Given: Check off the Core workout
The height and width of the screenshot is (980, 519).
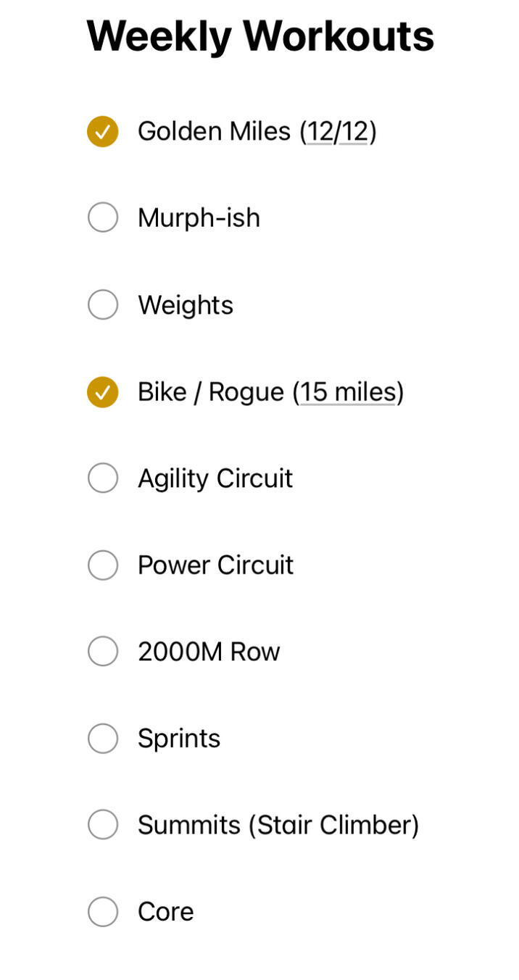Looking at the screenshot, I should pyautogui.click(x=102, y=911).
